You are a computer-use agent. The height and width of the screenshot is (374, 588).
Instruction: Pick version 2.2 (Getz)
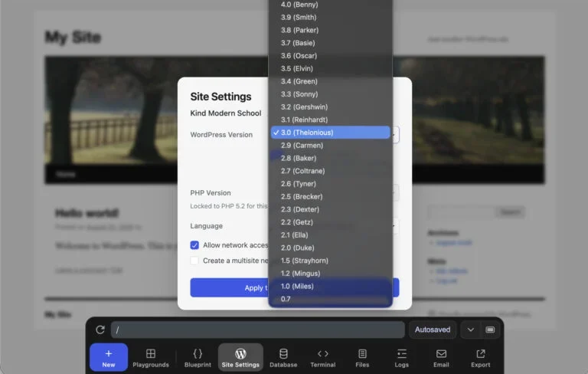[331, 222]
